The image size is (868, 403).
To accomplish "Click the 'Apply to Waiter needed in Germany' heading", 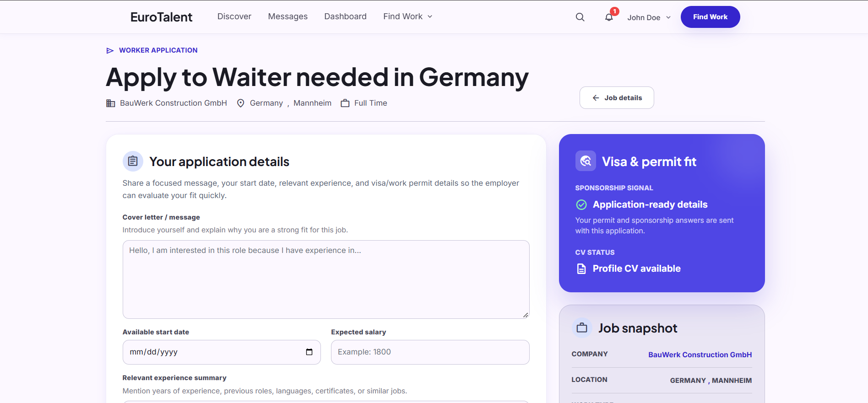I will [317, 77].
